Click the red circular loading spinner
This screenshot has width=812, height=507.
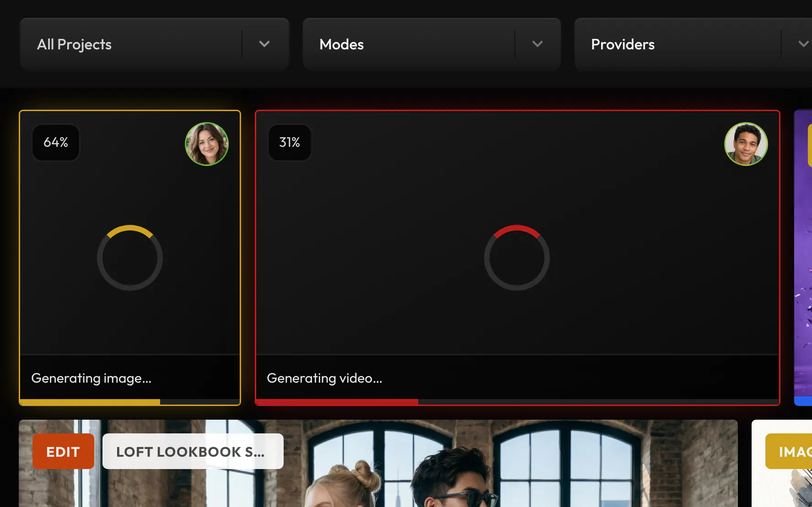pyautogui.click(x=517, y=258)
